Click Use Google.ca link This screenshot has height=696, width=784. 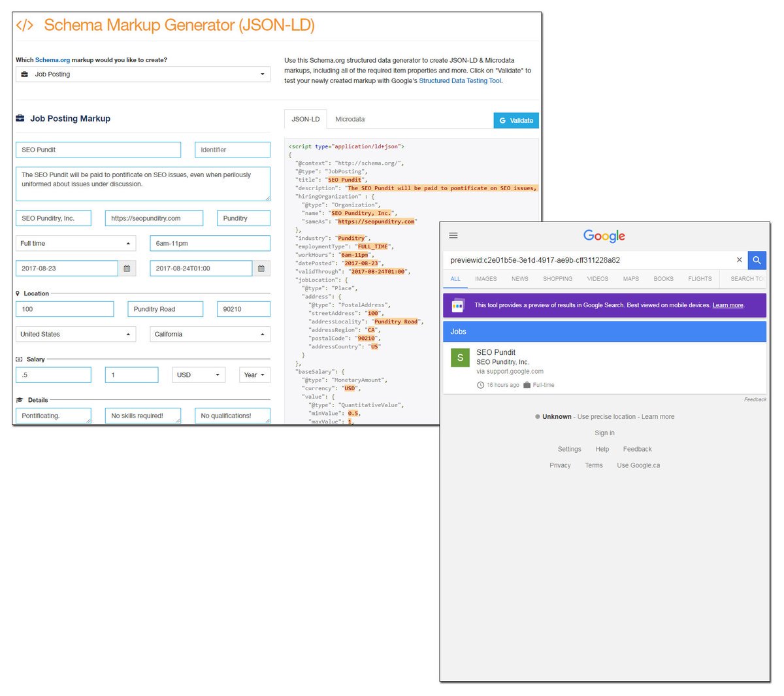pyautogui.click(x=638, y=466)
